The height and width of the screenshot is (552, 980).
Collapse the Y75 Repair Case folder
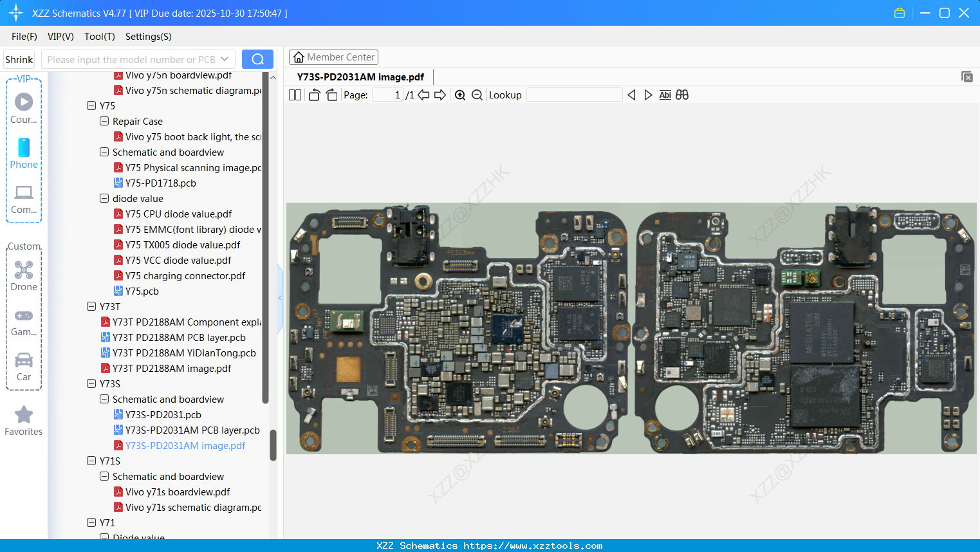[x=104, y=121]
